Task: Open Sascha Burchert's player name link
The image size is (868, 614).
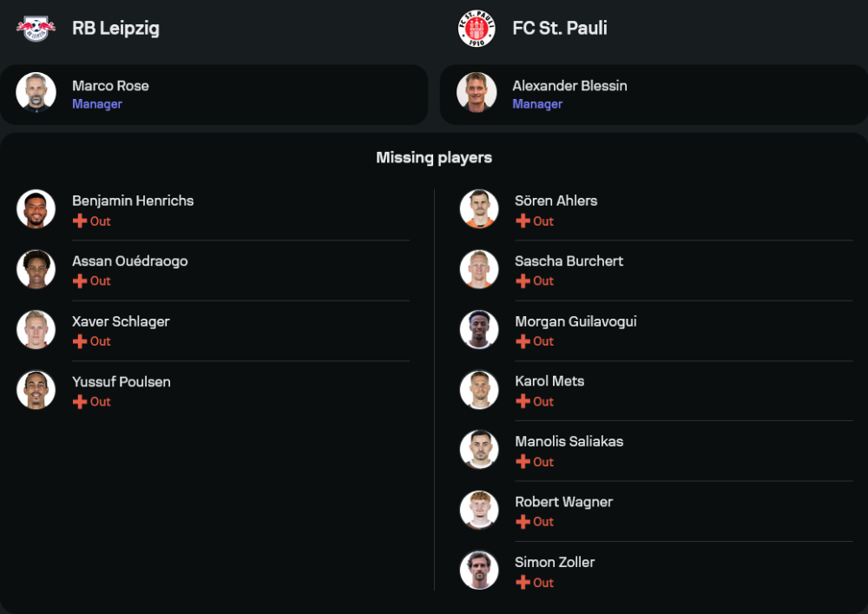Action: [569, 261]
